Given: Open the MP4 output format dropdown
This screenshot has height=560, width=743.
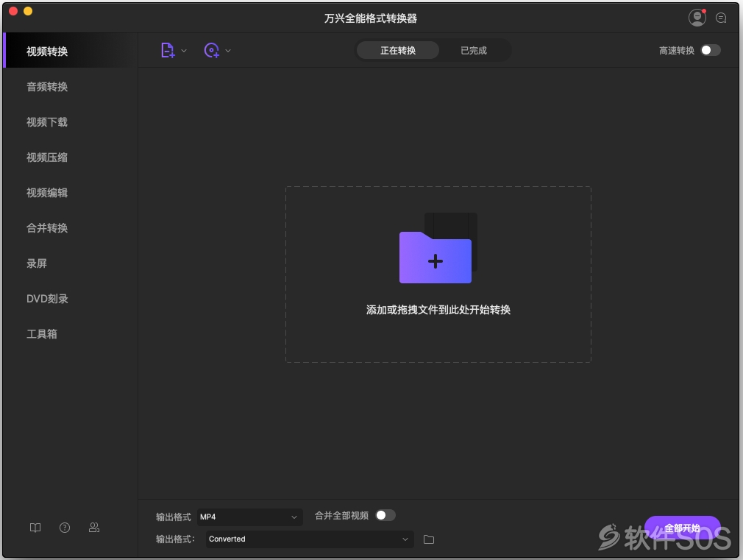Looking at the screenshot, I should click(x=249, y=517).
